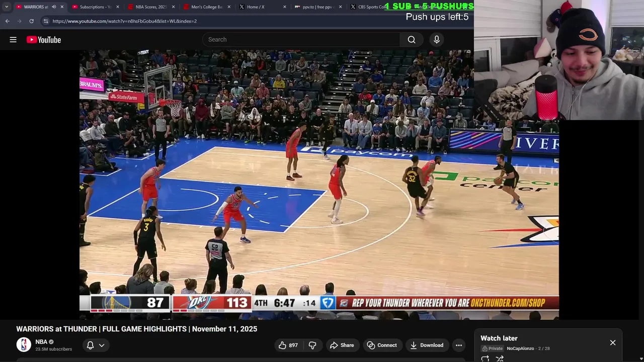
Task: Close the NBA Scores tab
Action: (174, 7)
